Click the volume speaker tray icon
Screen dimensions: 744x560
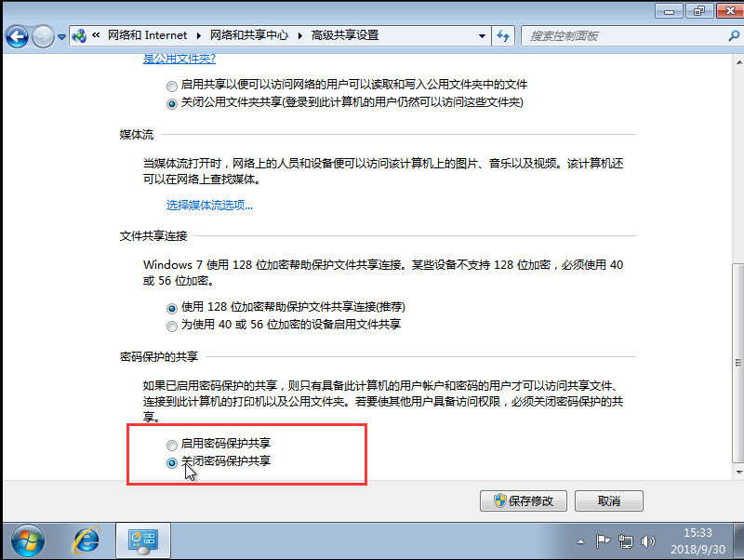pyautogui.click(x=648, y=540)
